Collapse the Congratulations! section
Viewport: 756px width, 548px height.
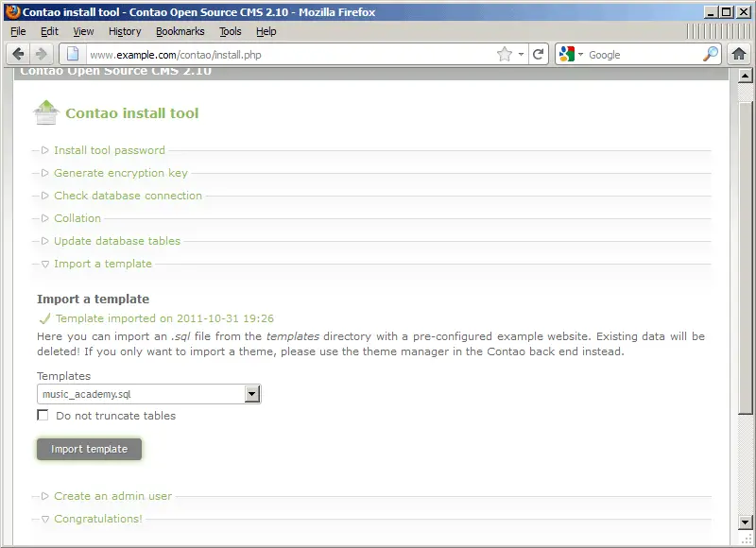pyautogui.click(x=98, y=519)
